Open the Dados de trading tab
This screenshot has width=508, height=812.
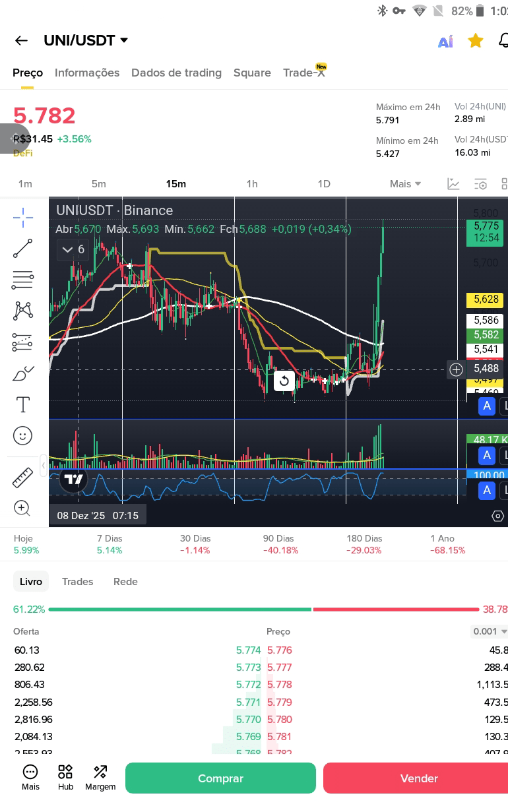click(176, 73)
